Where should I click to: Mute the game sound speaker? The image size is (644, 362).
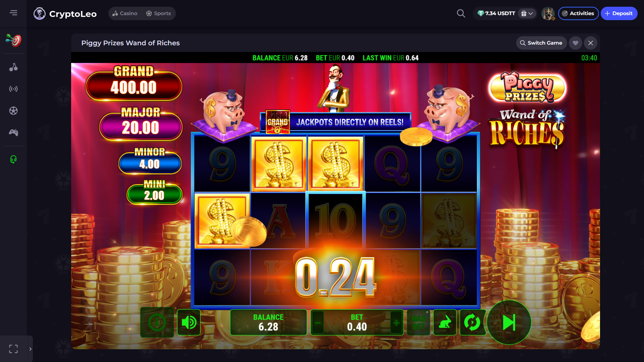(x=189, y=322)
